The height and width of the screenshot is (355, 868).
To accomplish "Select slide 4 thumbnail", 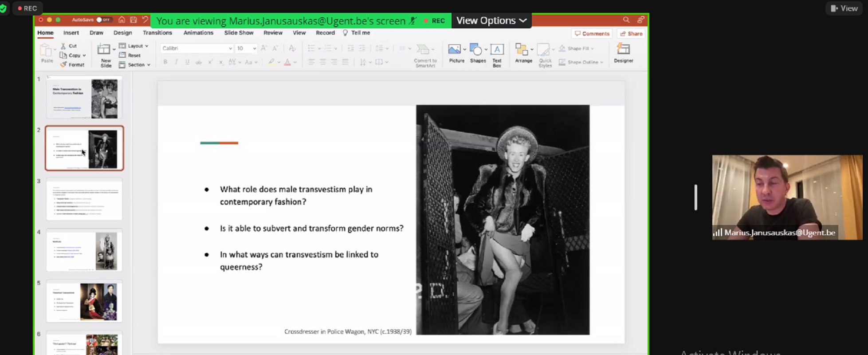I will (84, 250).
